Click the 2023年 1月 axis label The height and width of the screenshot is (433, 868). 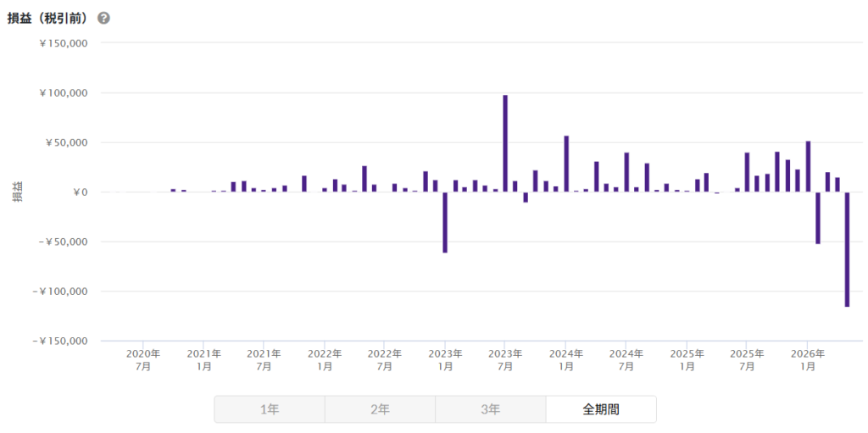(x=444, y=359)
